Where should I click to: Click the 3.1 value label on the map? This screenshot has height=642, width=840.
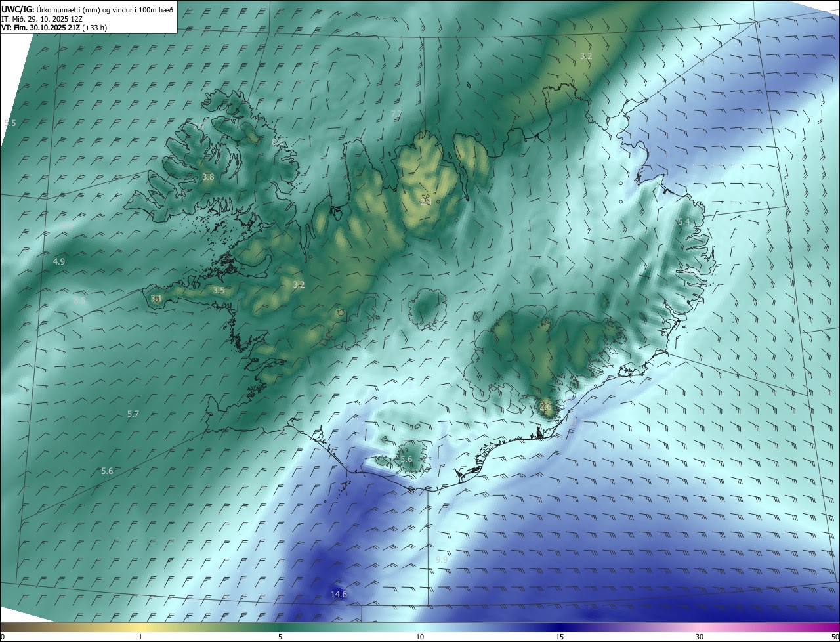click(x=156, y=298)
